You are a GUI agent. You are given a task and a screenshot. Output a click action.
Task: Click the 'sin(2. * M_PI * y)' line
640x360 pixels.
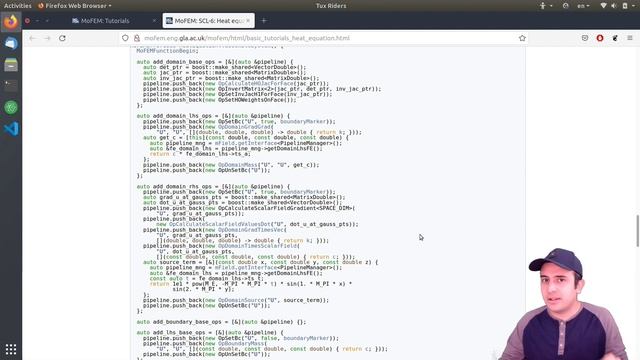tap(203, 289)
